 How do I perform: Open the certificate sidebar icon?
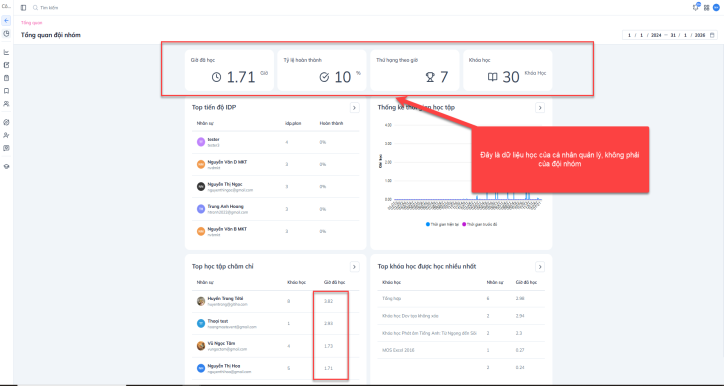(x=6, y=148)
